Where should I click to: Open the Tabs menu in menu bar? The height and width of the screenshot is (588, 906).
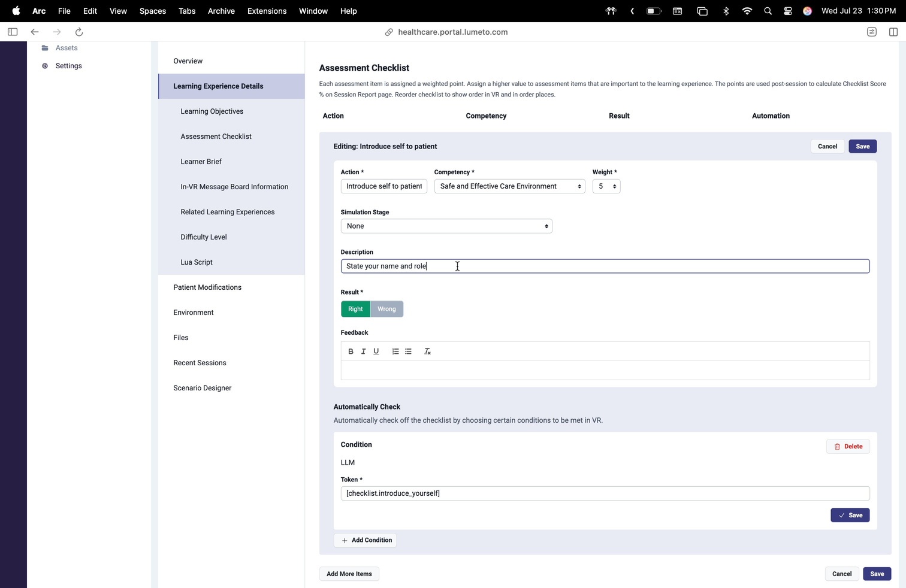(x=187, y=11)
